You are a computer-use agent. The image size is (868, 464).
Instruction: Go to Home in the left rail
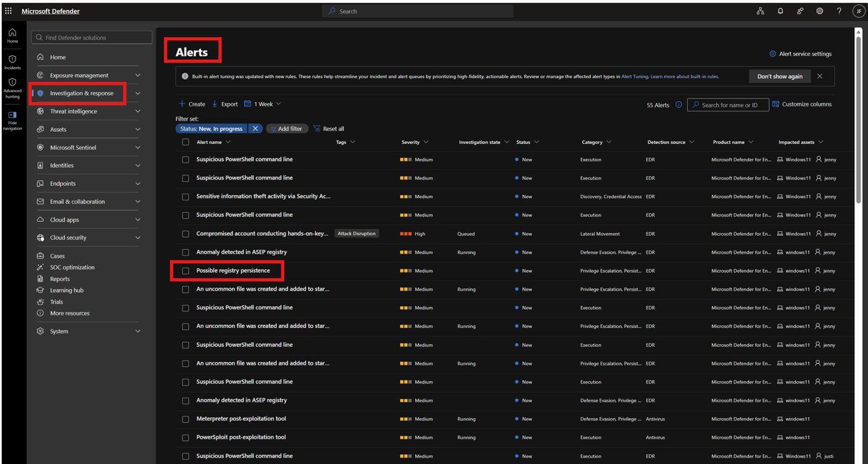tap(12, 35)
